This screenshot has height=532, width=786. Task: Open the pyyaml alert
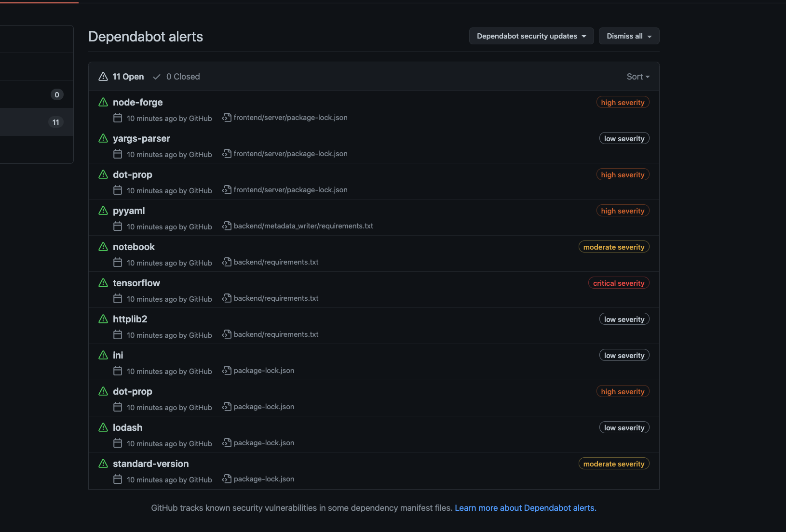click(129, 211)
